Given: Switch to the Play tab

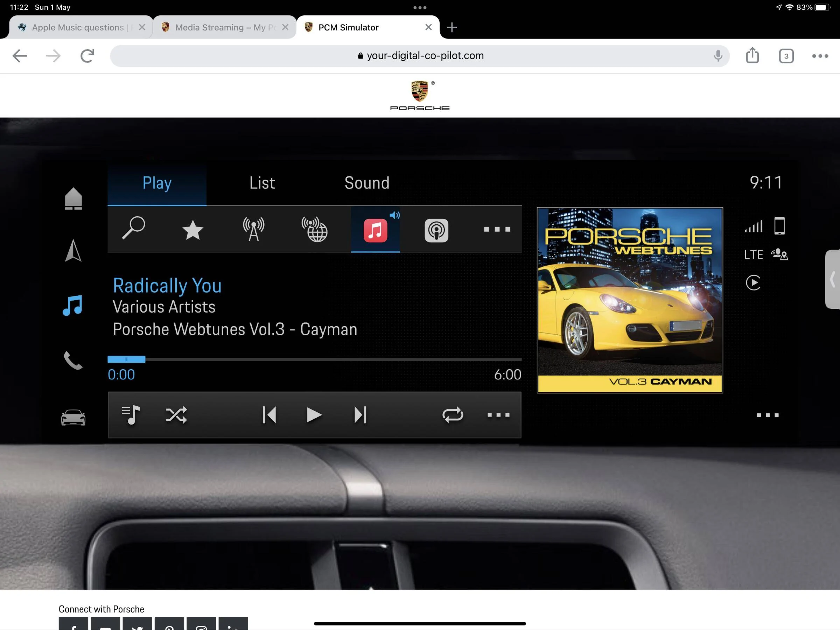Looking at the screenshot, I should 157,183.
